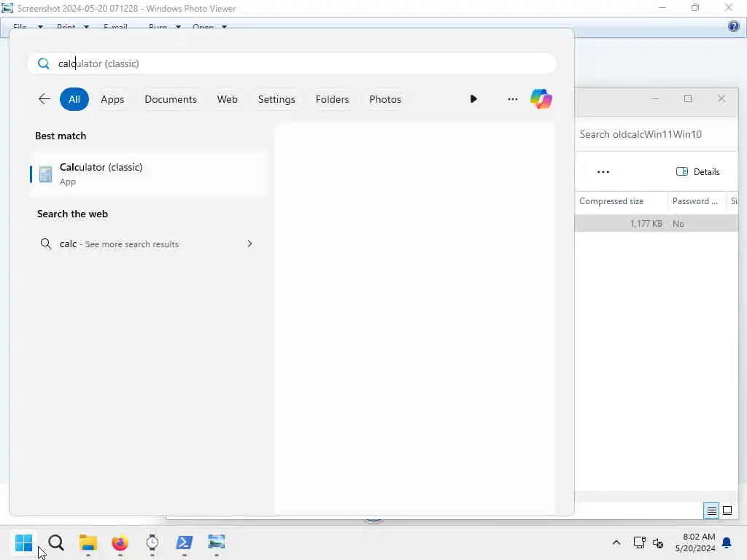Switch to the Photos filter tab

tap(385, 99)
